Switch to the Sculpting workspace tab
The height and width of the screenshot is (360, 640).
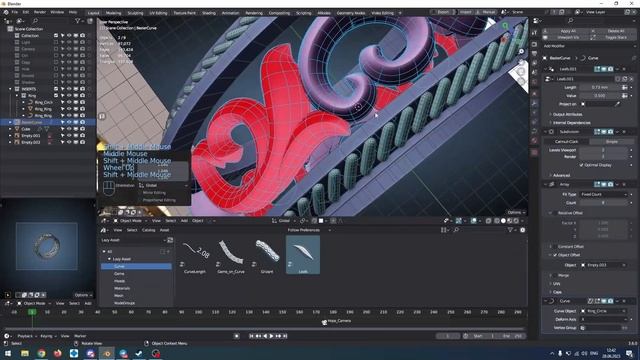(135, 13)
